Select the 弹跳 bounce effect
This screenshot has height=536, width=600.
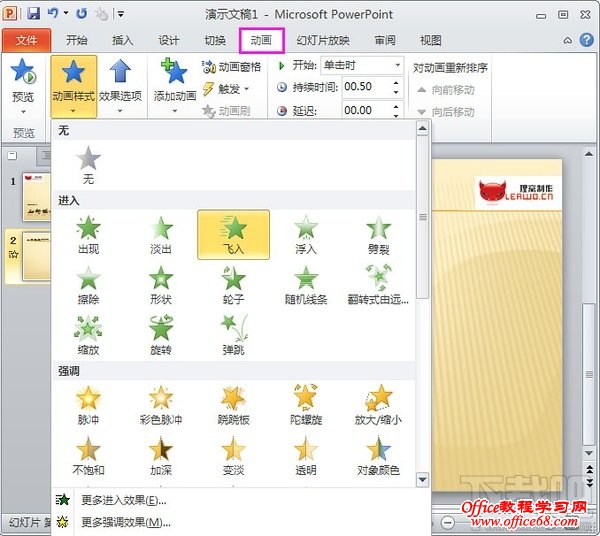(x=233, y=336)
